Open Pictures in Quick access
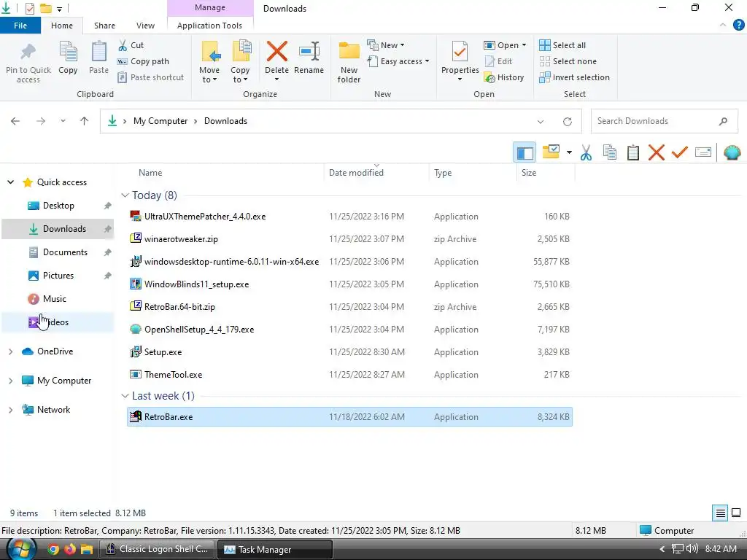The image size is (747, 560). pyautogui.click(x=58, y=276)
